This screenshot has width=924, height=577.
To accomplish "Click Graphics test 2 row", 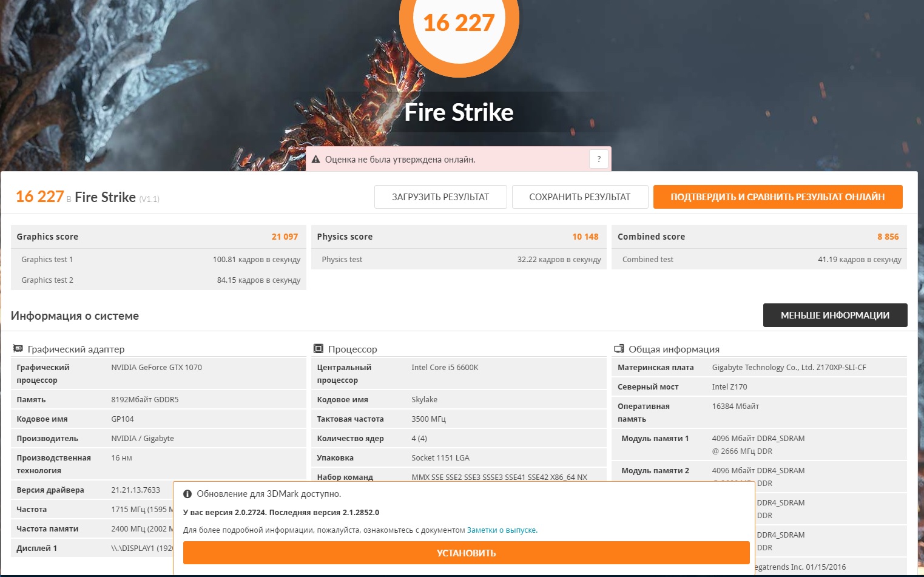I will 158,280.
